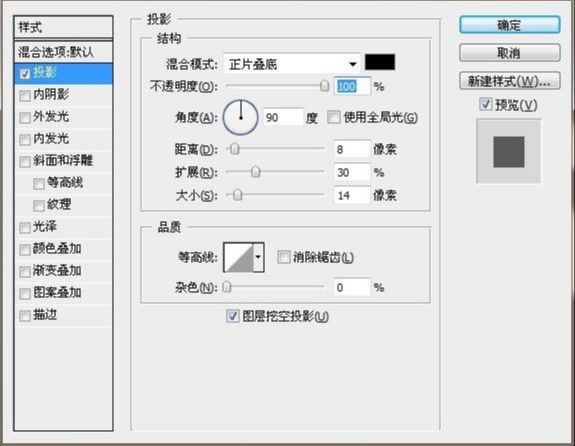Click the contour curve thumbnail
This screenshot has height=446, width=575.
239,257
